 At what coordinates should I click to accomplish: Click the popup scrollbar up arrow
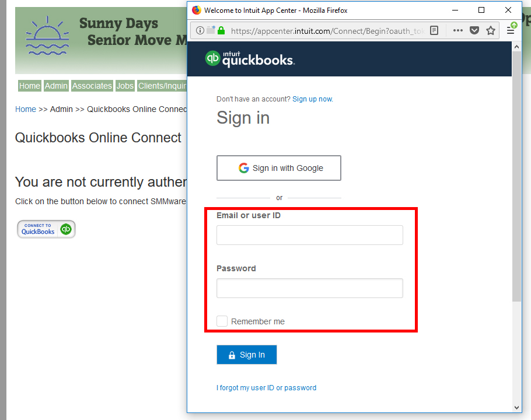pyautogui.click(x=516, y=47)
